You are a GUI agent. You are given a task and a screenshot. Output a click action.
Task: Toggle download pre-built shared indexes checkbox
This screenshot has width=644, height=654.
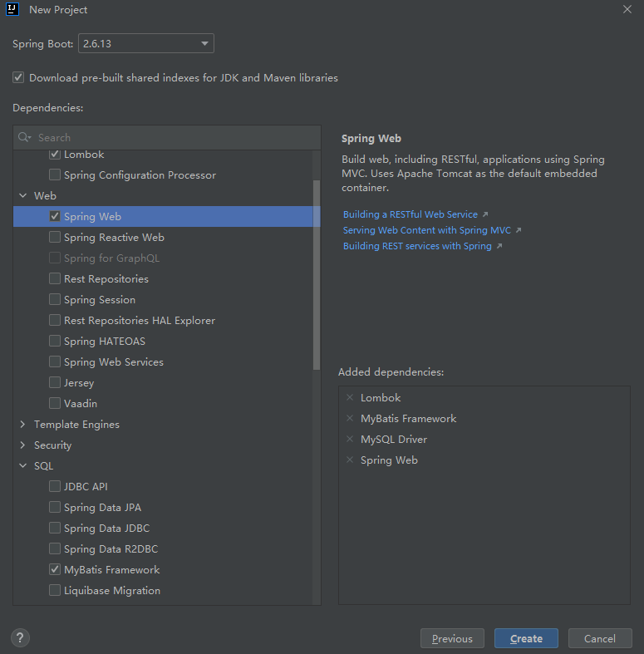[x=18, y=77]
